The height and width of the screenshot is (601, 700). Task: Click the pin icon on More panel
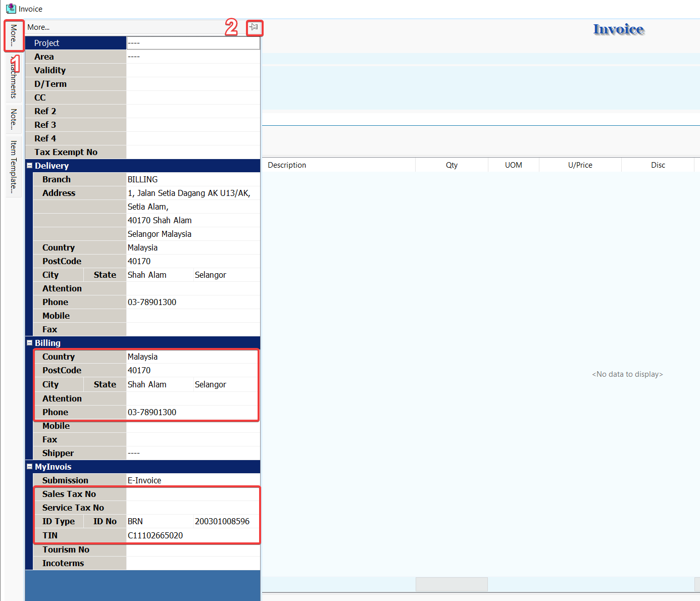[254, 27]
